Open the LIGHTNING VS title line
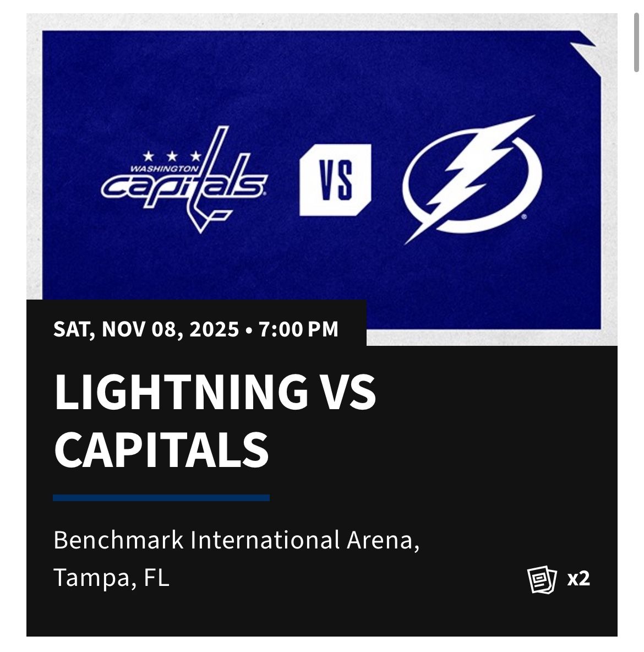644x652 pixels. click(215, 392)
